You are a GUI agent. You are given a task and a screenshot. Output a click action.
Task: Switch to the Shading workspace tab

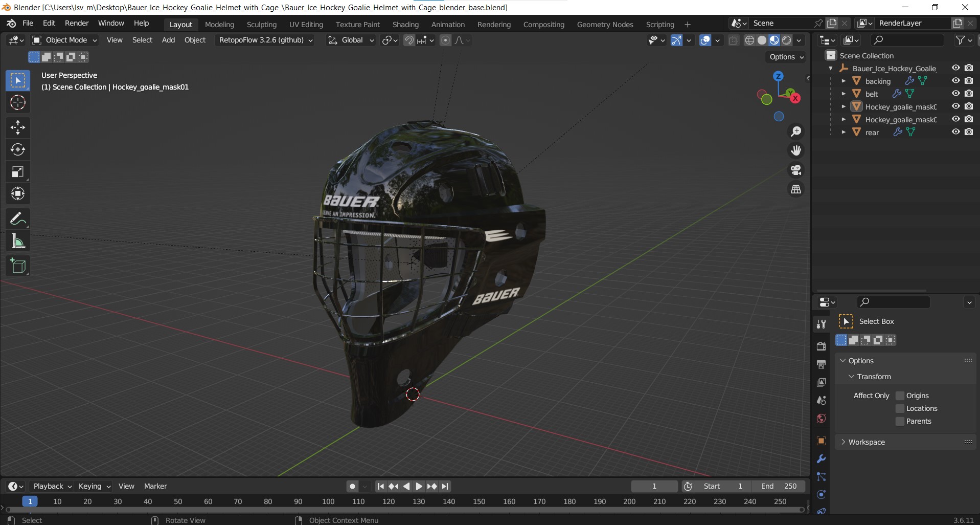click(405, 25)
